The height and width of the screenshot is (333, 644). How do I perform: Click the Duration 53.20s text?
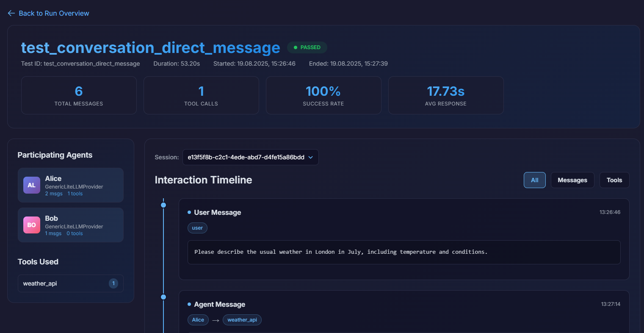coord(177,64)
